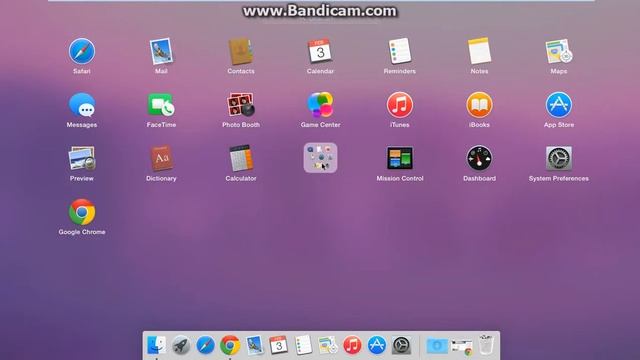Click the Finder icon in the Dock
The height and width of the screenshot is (360, 640).
pyautogui.click(x=156, y=345)
